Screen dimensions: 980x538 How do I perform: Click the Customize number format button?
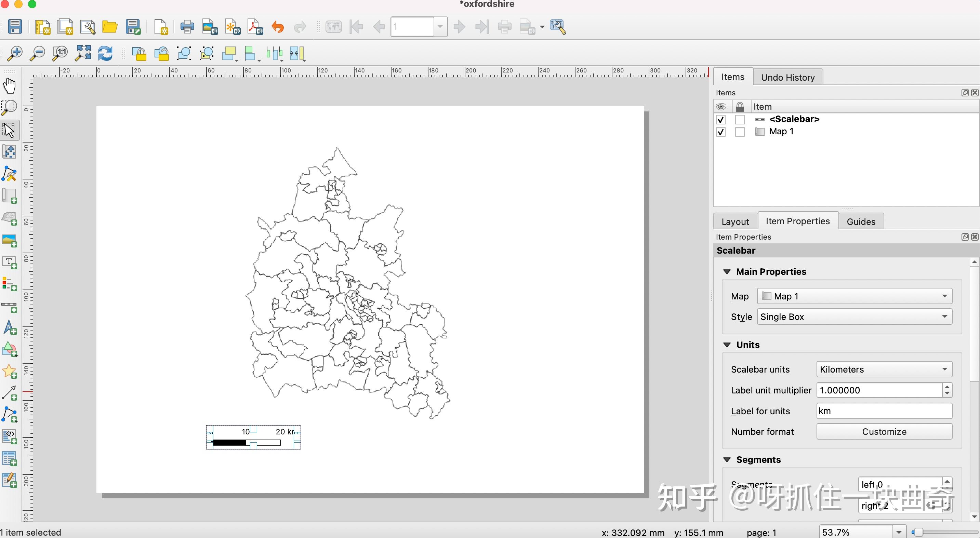884,431
